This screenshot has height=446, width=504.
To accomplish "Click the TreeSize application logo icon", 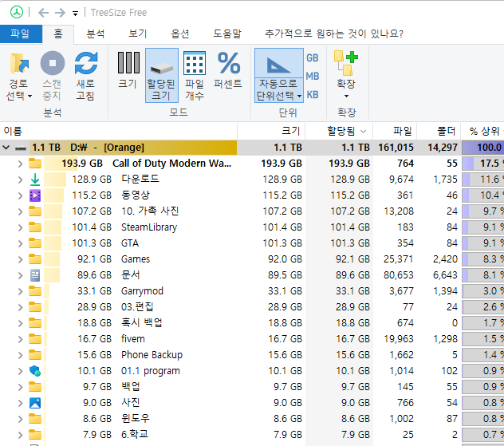I will (17, 13).
